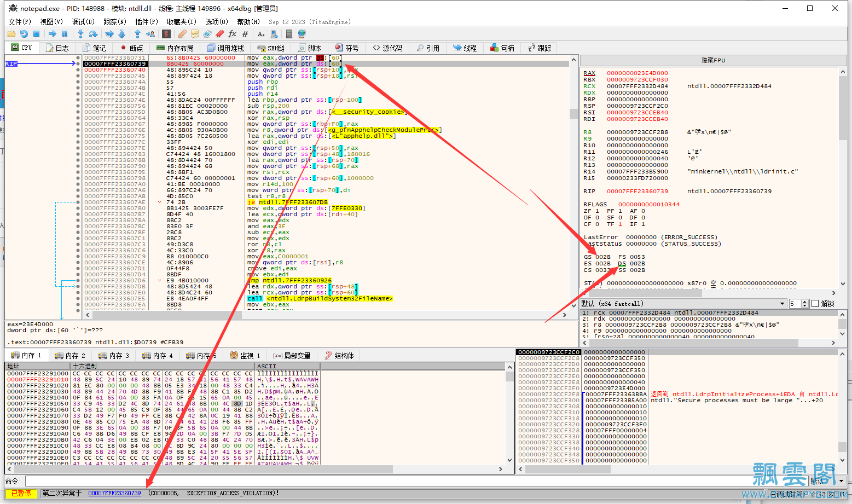Select the RIP register value

click(637, 191)
